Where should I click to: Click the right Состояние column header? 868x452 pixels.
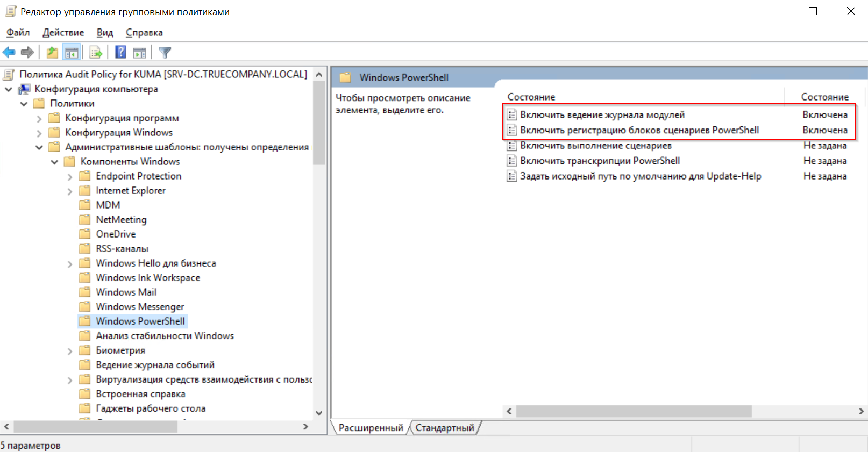pyautogui.click(x=824, y=97)
